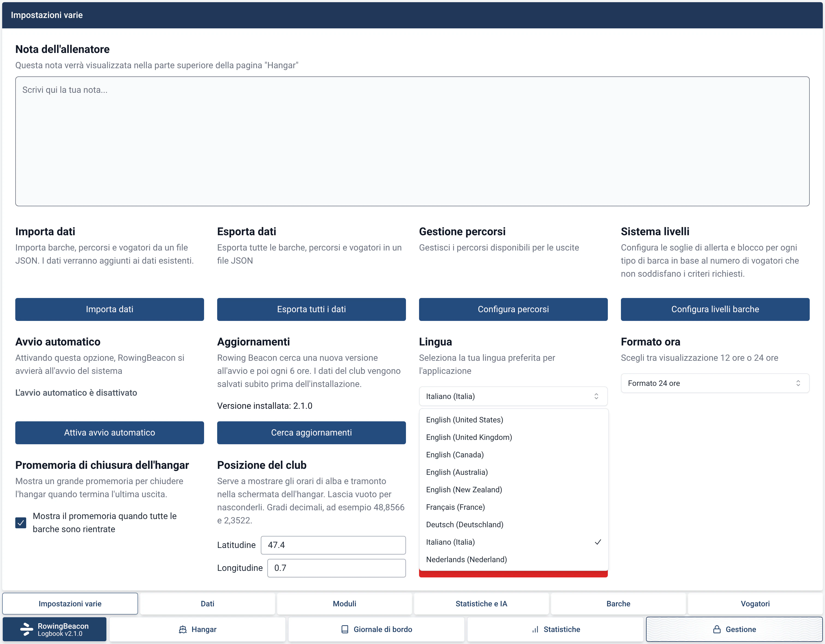The height and width of the screenshot is (644, 825).
Task: Select Français (France) in the language list
Action: [x=513, y=507]
